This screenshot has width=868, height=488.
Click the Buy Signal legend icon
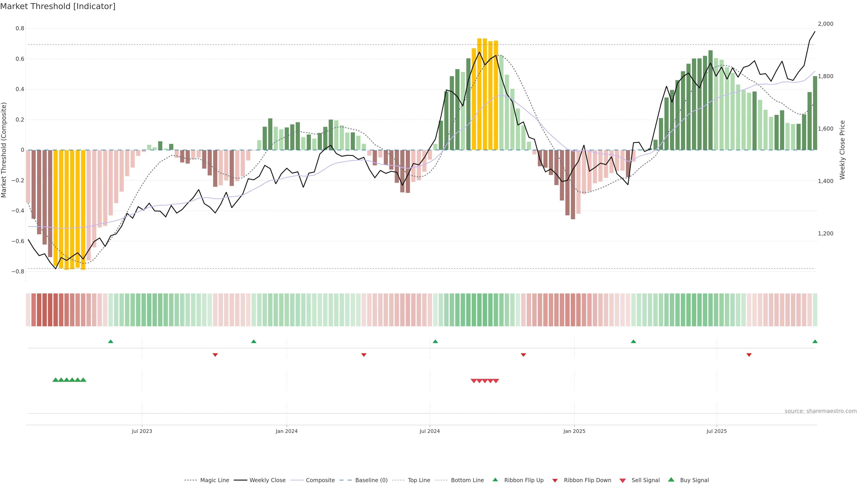(x=671, y=480)
